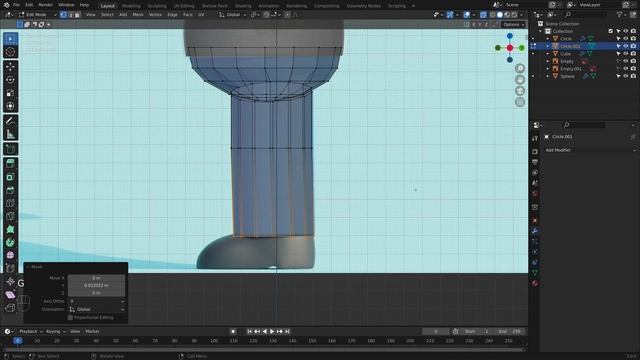Image resolution: width=640 pixels, height=360 pixels.
Task: Switch to the Sculpting workspace tab
Action: tap(157, 6)
